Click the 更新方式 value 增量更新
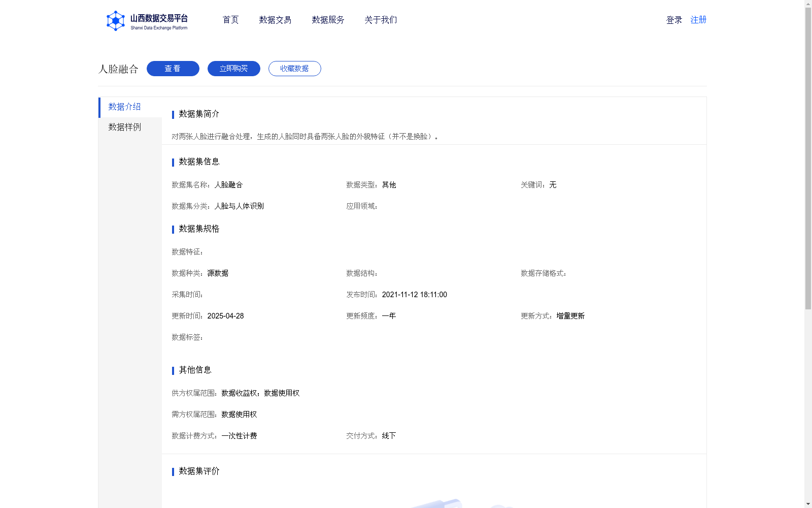Viewport: 812px width, 508px height. click(x=570, y=316)
